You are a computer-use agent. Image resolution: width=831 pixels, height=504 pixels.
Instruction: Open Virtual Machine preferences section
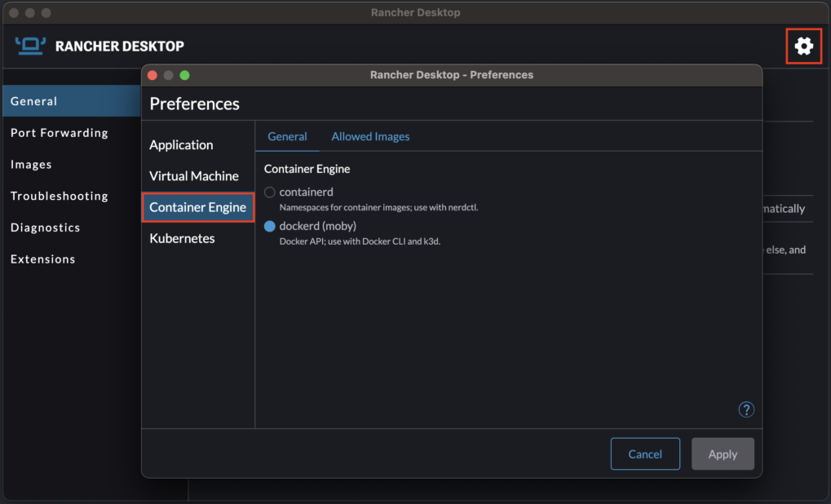click(194, 176)
